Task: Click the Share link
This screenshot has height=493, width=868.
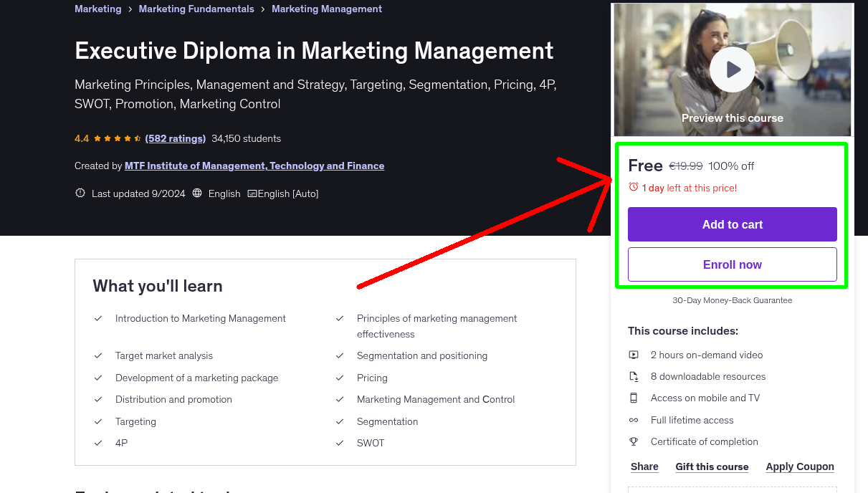Action: click(x=644, y=466)
